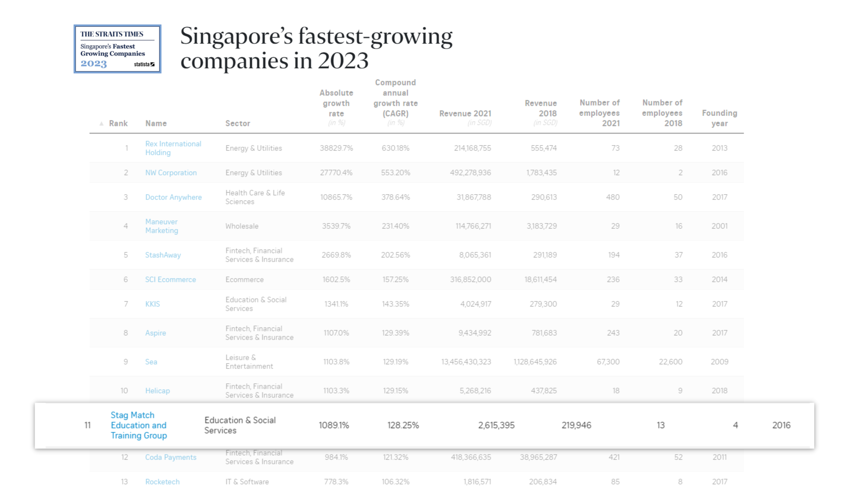Select Doctor Anywhere employee count 480
This screenshot has width=868, height=488.
613,197
